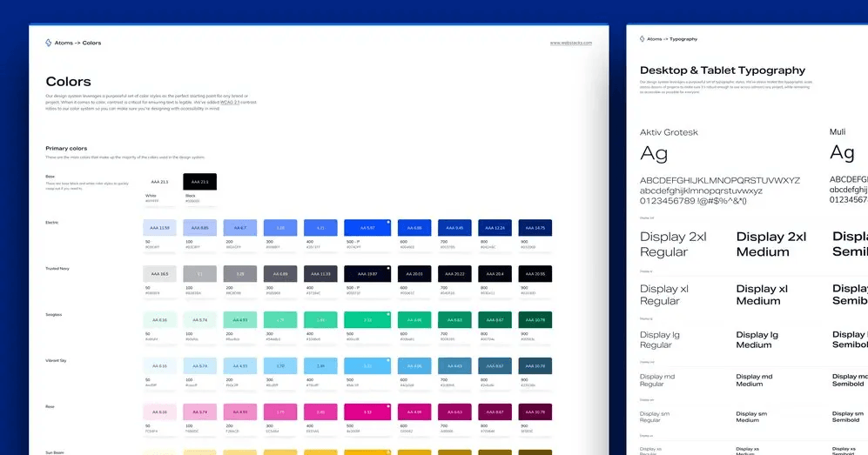Choose the Seaglass 900 swatch
The image size is (868, 455).
(x=535, y=320)
